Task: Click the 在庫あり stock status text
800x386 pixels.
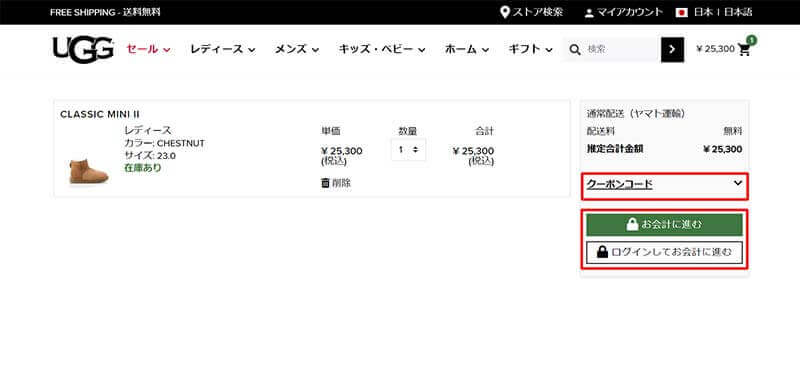Action: pyautogui.click(x=143, y=168)
